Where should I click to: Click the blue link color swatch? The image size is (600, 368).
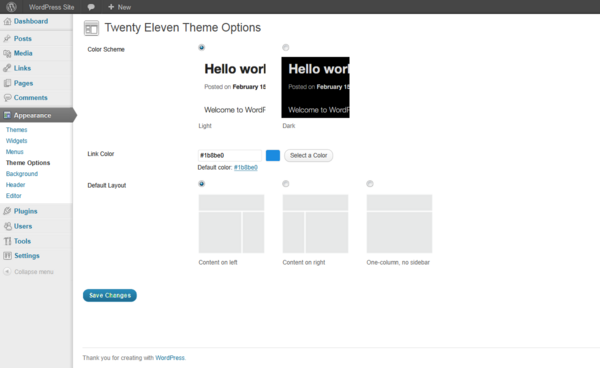tap(273, 155)
